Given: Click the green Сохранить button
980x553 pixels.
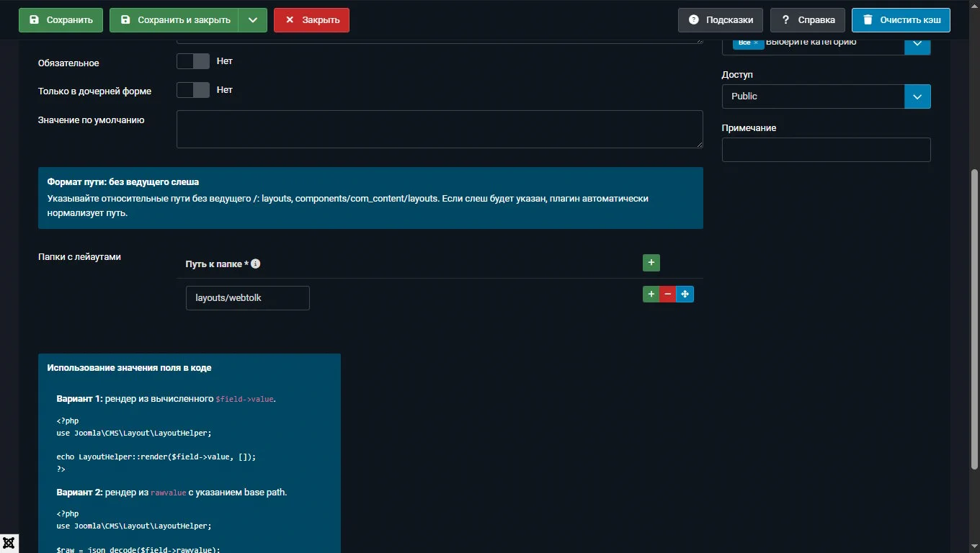Looking at the screenshot, I should click(x=61, y=20).
